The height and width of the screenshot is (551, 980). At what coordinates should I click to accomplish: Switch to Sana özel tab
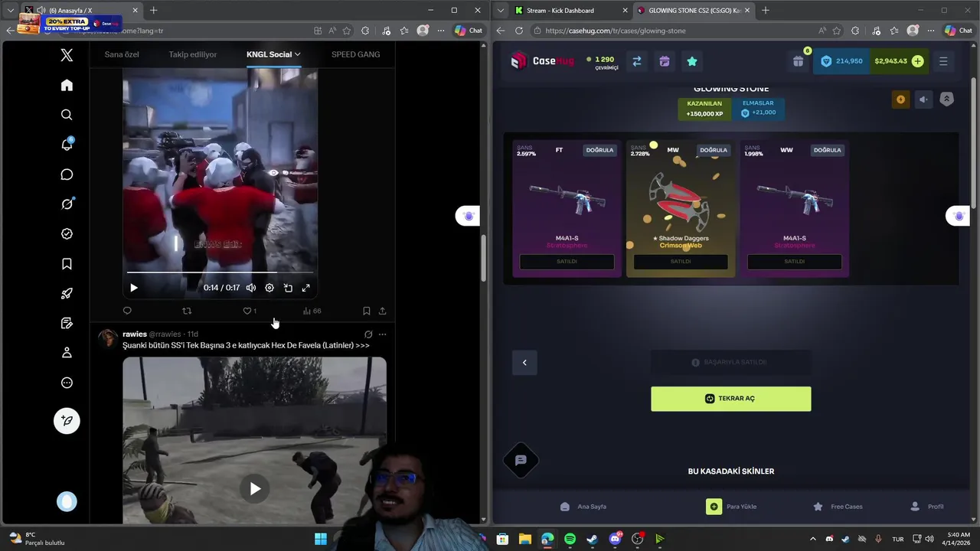click(122, 54)
